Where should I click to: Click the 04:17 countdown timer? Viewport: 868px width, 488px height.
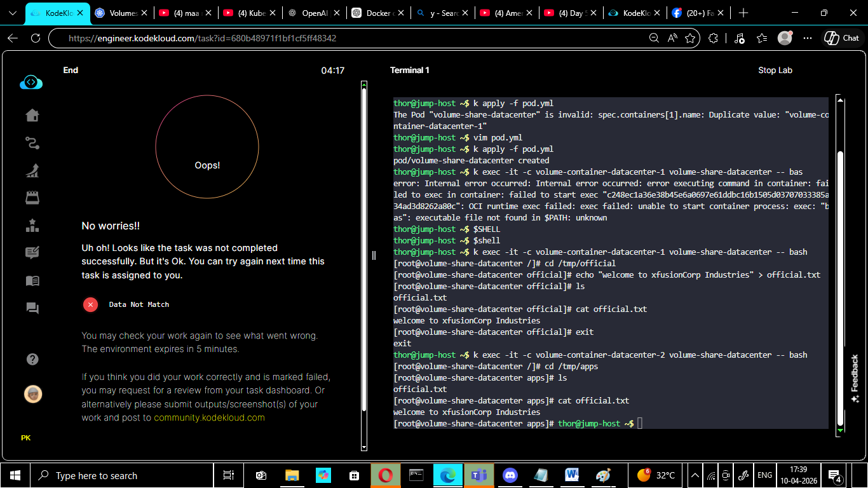pyautogui.click(x=333, y=71)
